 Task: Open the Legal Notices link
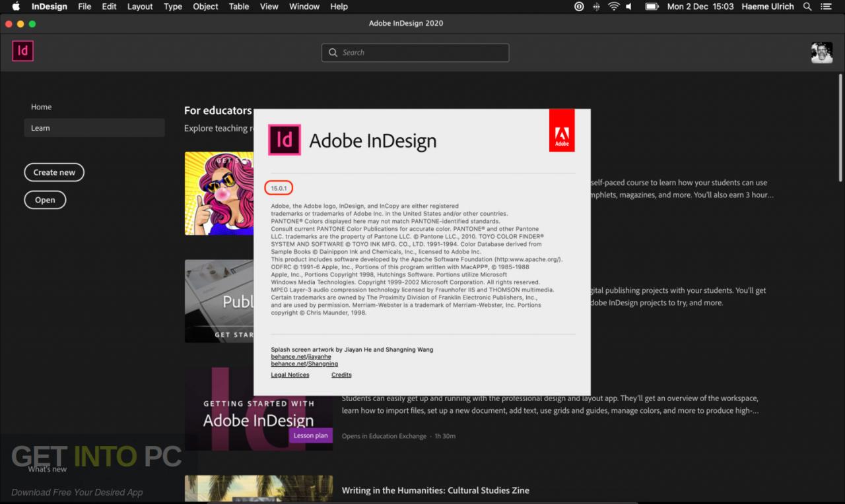290,375
